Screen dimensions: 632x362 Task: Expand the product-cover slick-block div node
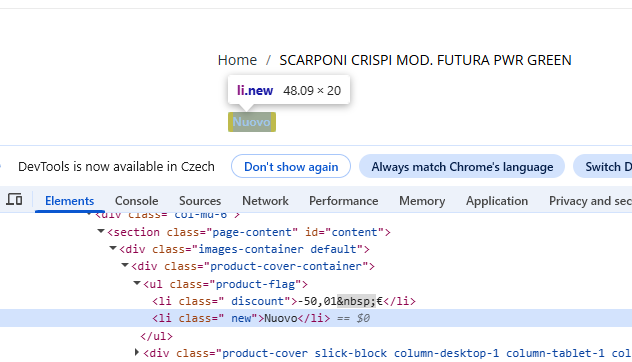(x=137, y=352)
